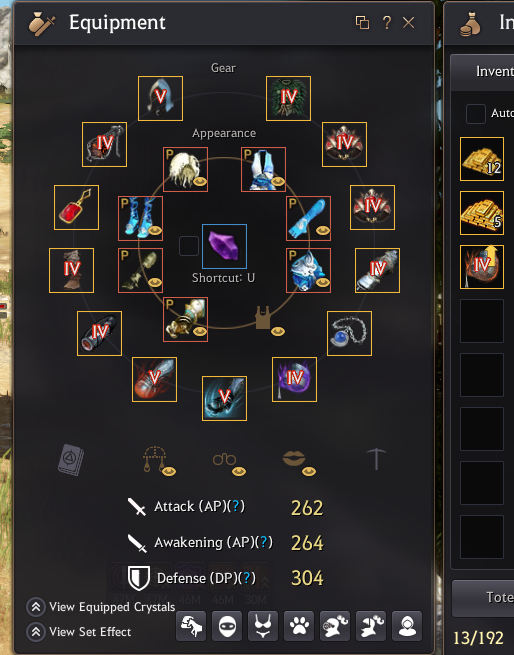The width and height of the screenshot is (514, 655).
Task: Click the red gem necklace slot
Action: pyautogui.click(x=76, y=208)
